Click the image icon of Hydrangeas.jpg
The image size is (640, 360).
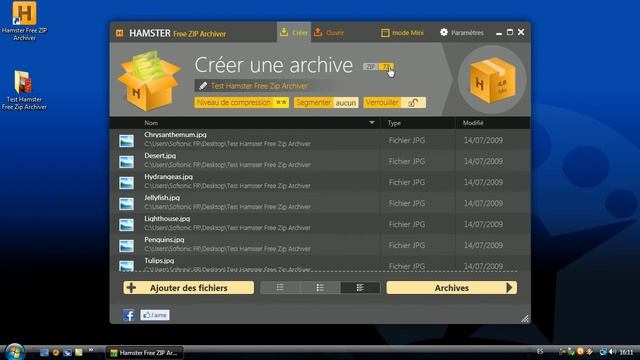[127, 183]
